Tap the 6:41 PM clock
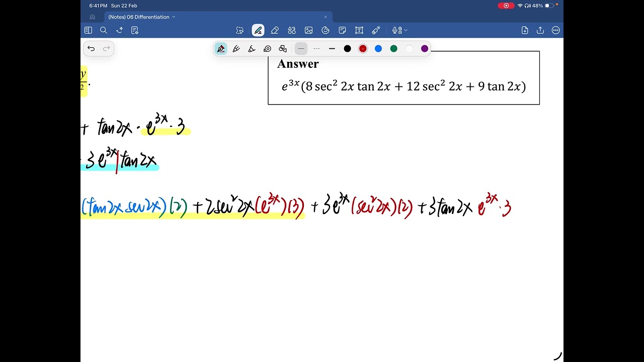Viewport: 644px width, 362px height. point(98,6)
